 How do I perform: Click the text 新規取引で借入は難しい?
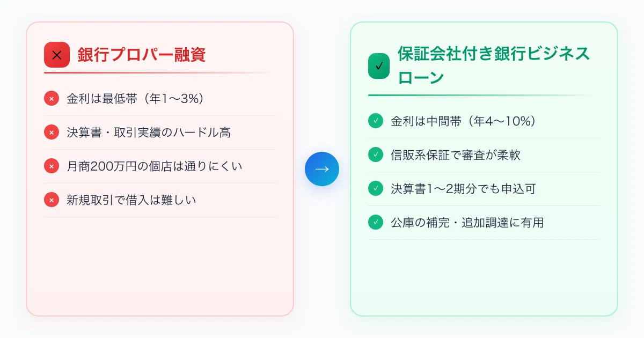(x=131, y=200)
